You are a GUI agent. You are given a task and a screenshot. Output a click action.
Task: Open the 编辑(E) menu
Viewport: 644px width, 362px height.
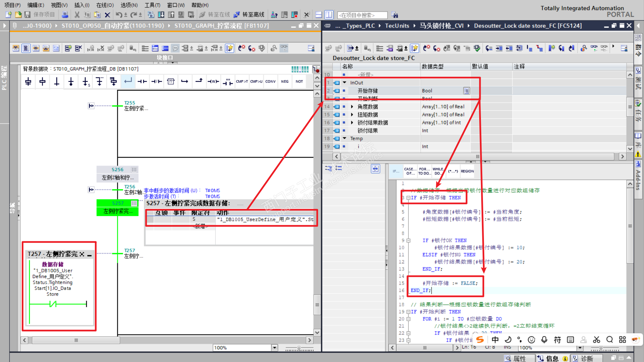tap(36, 5)
